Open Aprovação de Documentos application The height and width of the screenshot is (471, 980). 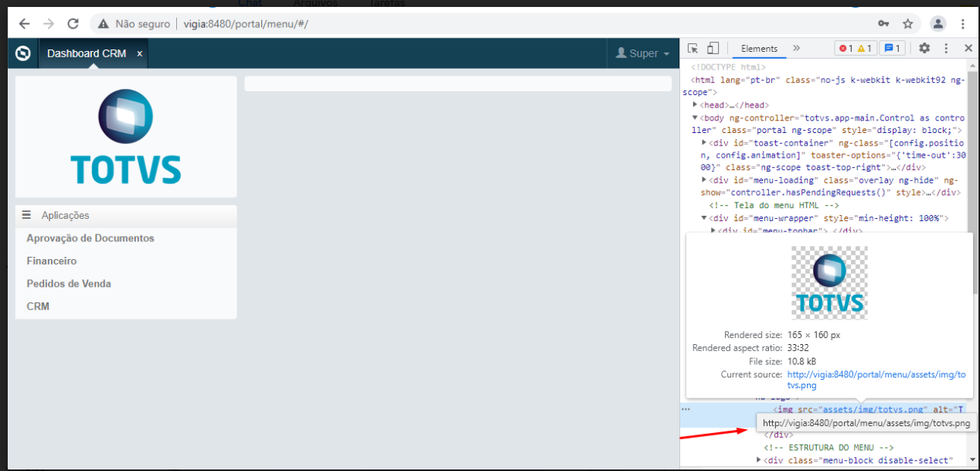pos(90,238)
